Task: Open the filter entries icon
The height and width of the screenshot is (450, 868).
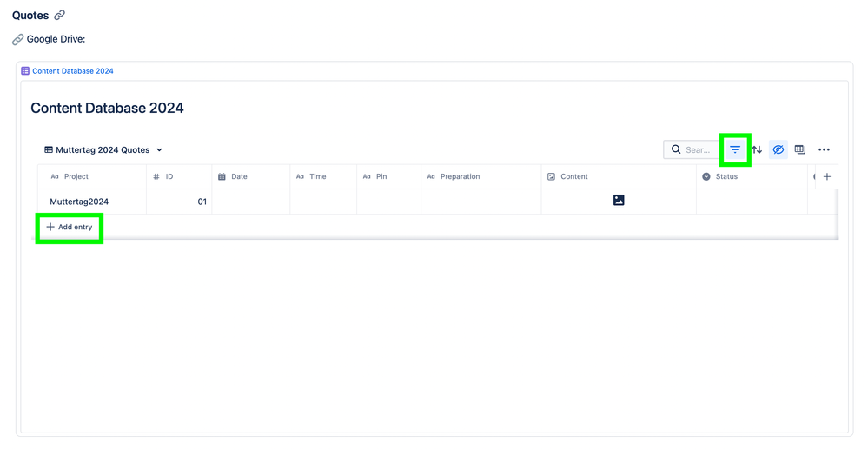Action: coord(735,149)
